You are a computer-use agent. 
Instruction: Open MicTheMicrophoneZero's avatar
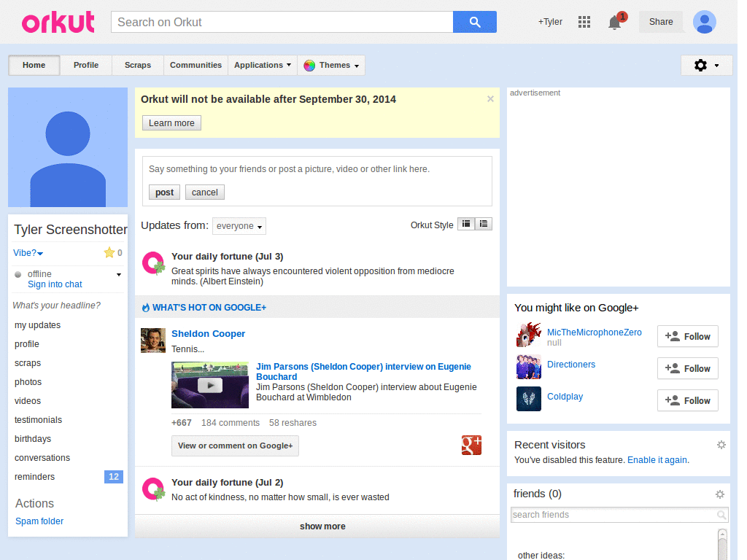[x=529, y=335]
